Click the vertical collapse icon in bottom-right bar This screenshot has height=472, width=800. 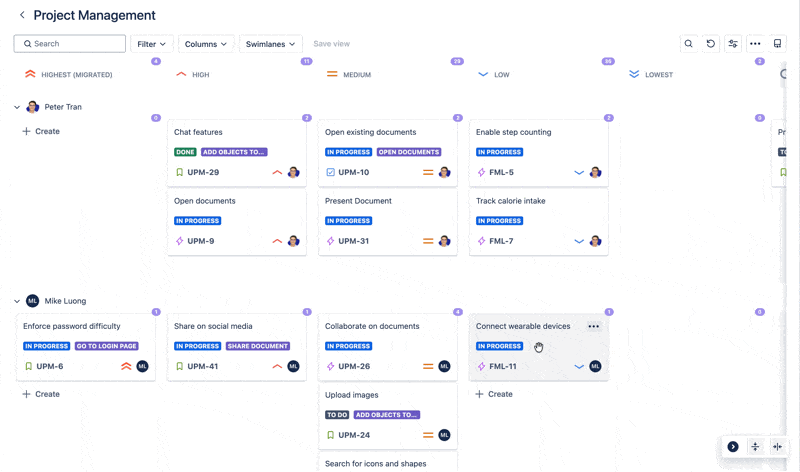[755, 447]
